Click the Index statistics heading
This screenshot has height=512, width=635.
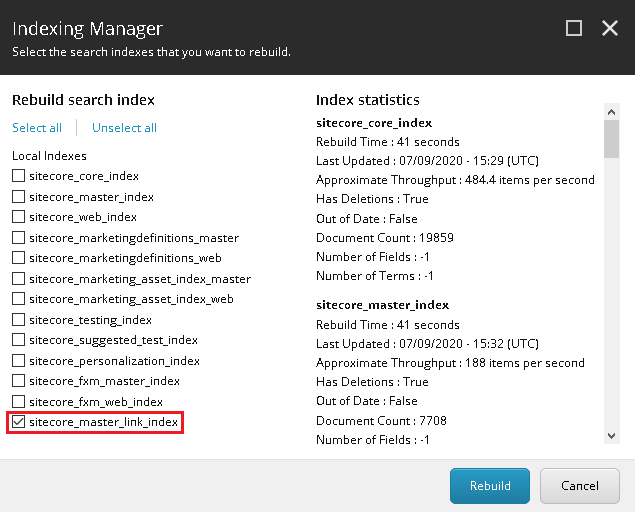point(368,100)
